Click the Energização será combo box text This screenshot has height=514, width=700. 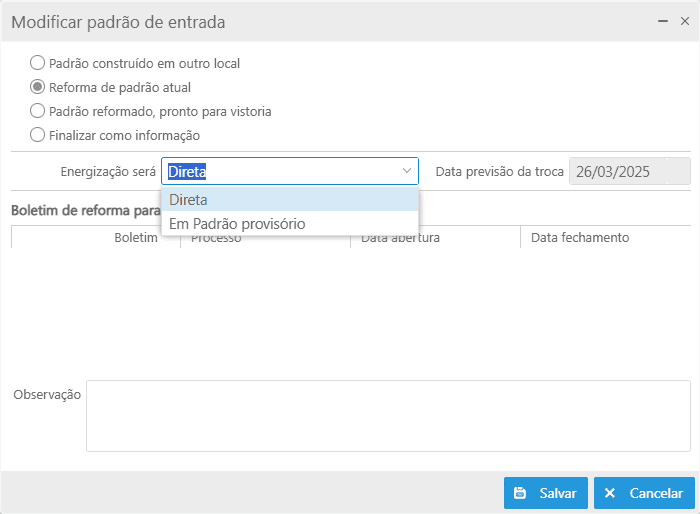click(280, 171)
